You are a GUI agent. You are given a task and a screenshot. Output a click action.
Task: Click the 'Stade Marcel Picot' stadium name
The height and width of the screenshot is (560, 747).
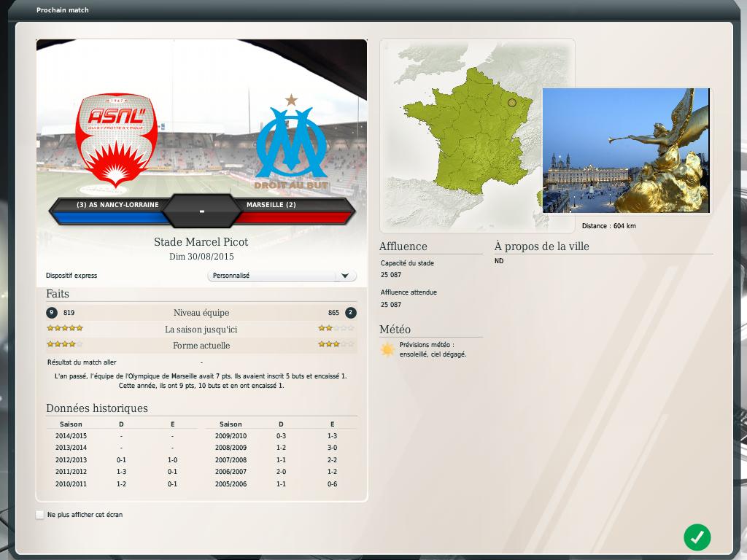(201, 242)
